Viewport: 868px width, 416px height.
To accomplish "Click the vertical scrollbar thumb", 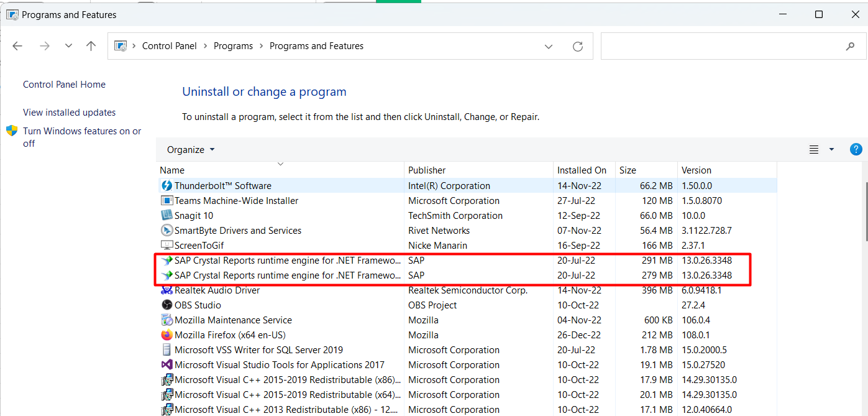I will [866, 211].
